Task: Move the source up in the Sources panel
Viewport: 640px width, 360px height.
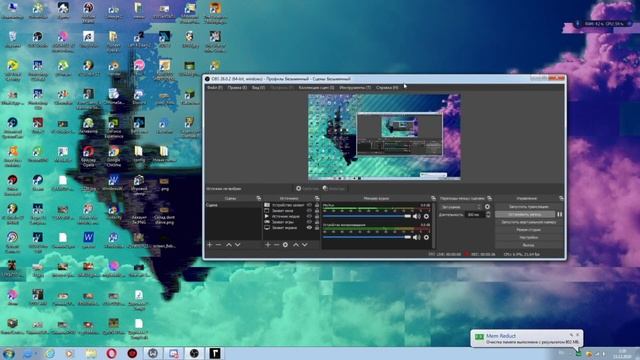Action: (x=296, y=244)
